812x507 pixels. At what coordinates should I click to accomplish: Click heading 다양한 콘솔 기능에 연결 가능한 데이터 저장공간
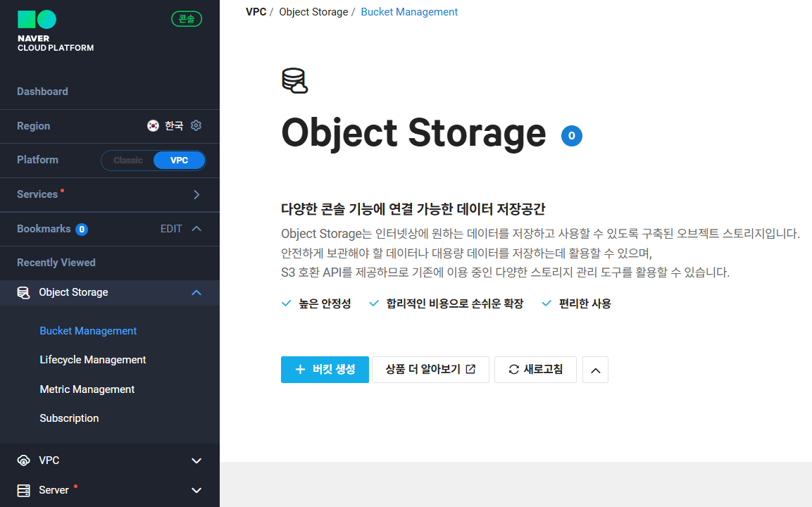(413, 209)
